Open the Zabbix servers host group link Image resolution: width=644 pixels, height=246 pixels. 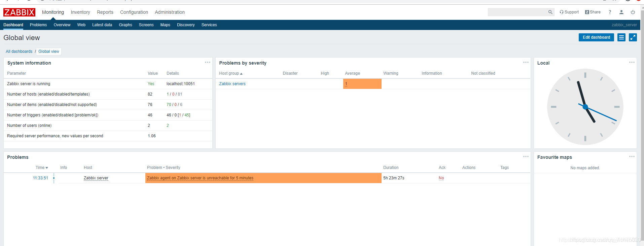point(232,84)
